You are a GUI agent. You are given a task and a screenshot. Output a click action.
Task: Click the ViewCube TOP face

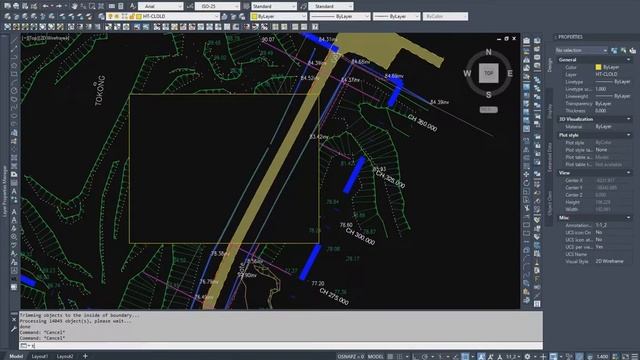tap(489, 73)
